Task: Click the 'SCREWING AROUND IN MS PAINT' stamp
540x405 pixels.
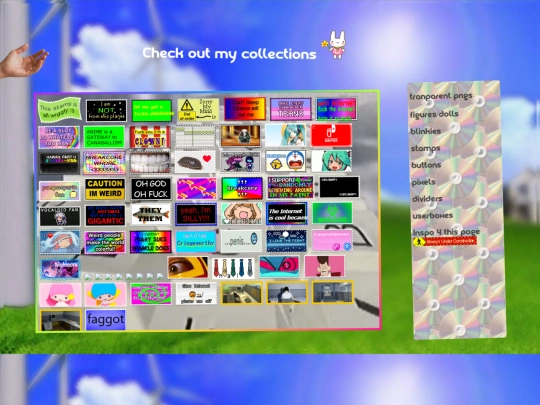Action: [291, 188]
